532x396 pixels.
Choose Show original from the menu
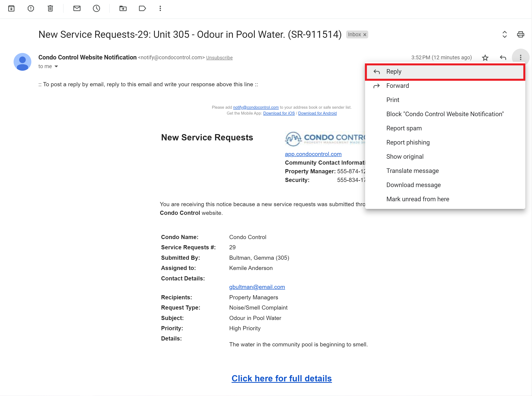click(445, 156)
